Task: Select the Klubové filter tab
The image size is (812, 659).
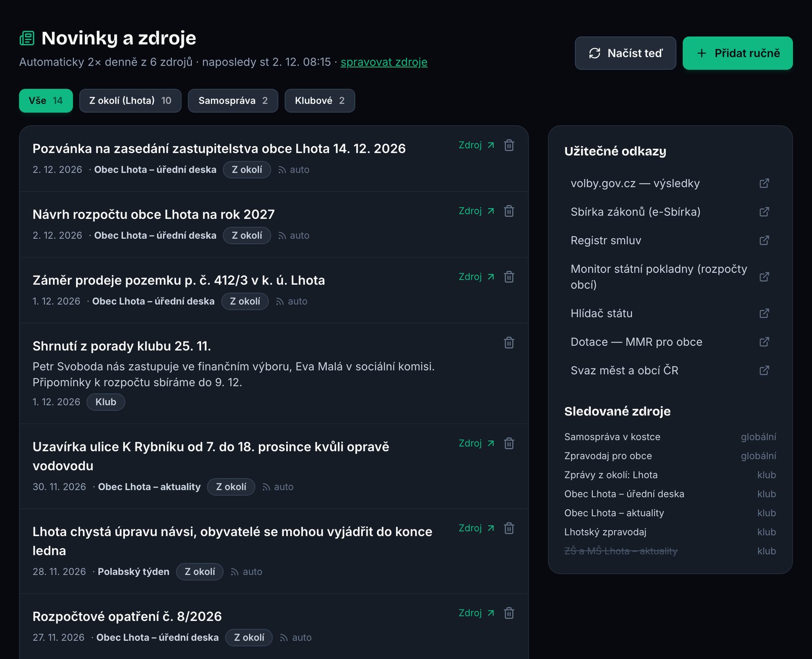Action: (x=320, y=101)
